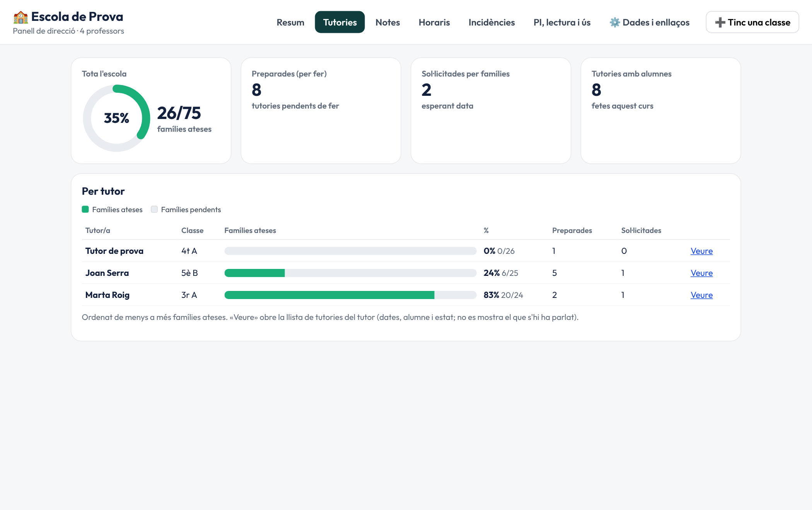The height and width of the screenshot is (510, 812).
Task: Click class cell 3r A
Action: [189, 295]
